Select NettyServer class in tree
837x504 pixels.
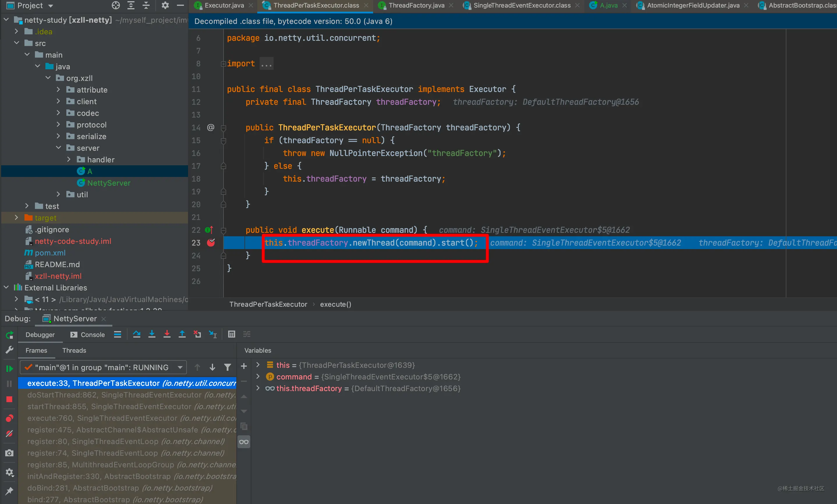[x=109, y=183]
